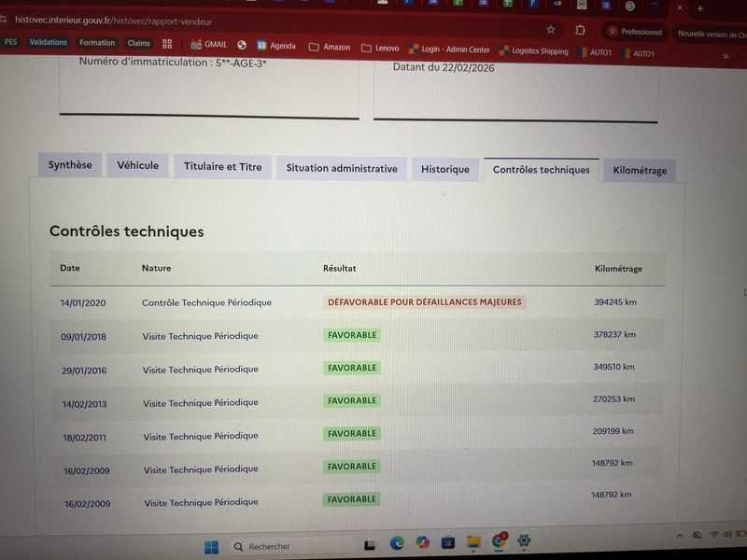
Task: Launch Microsoft Edge from taskbar
Action: tap(396, 543)
